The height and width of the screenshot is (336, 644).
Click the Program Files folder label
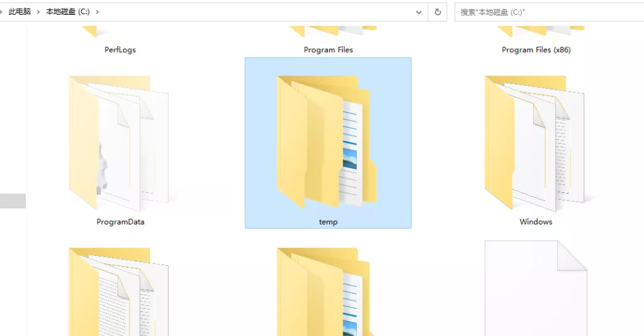coord(328,50)
